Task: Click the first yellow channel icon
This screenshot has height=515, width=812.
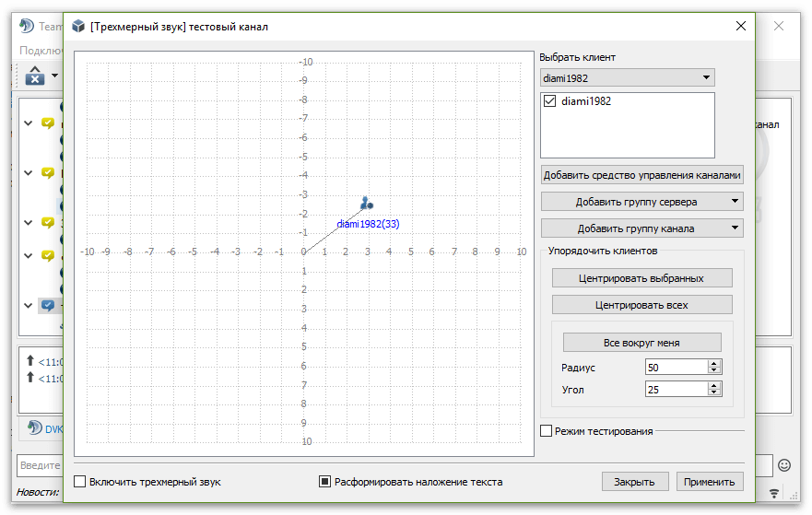Action: tap(48, 123)
